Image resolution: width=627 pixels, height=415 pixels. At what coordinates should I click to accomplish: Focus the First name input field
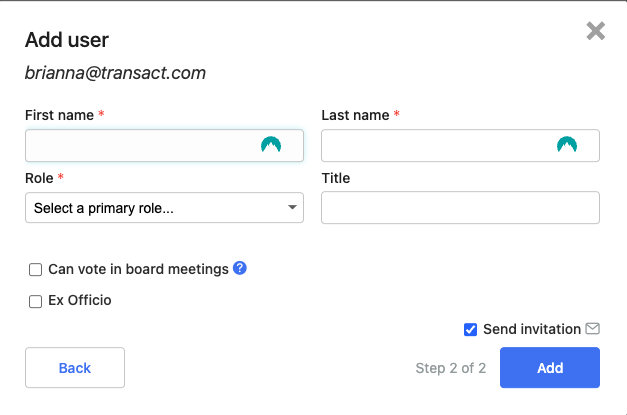pyautogui.click(x=164, y=146)
